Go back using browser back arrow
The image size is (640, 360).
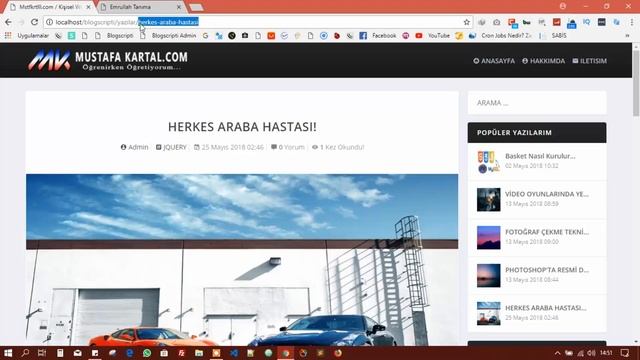(x=9, y=22)
